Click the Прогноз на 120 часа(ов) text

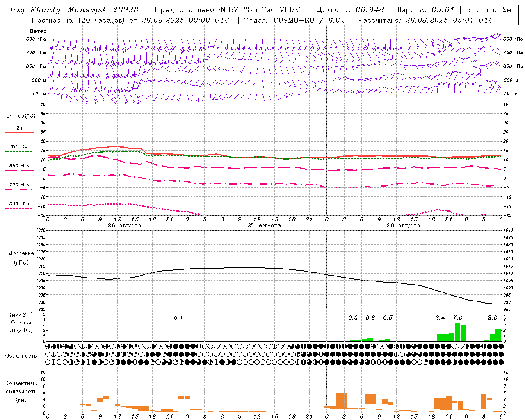pos(79,20)
